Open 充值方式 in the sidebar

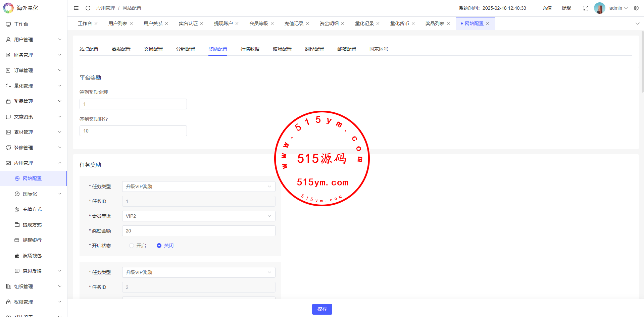tap(32, 209)
